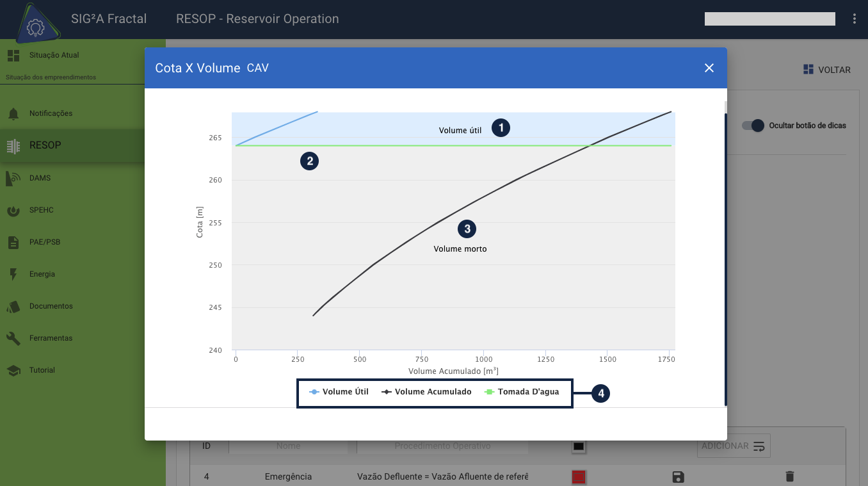Screen dimensions: 868x486
Task: Open the Energia lightning icon
Action: (13, 274)
